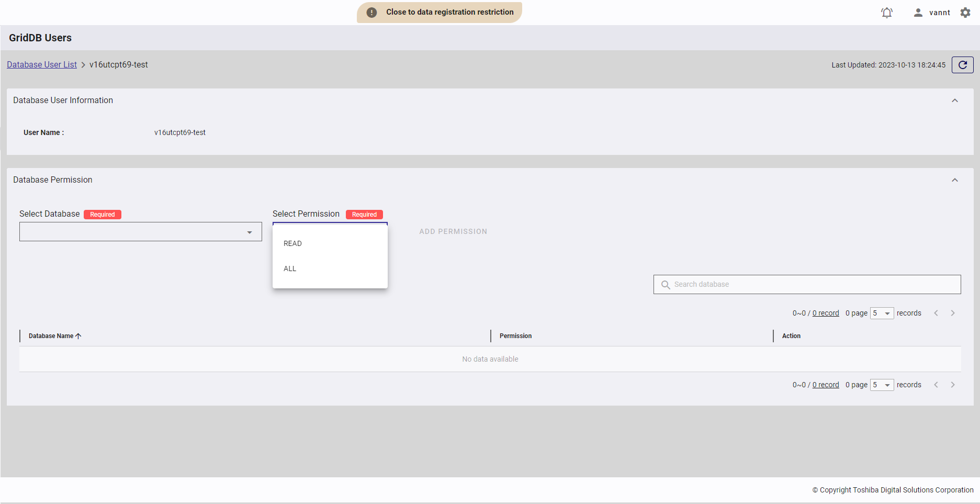
Task: Click the top 0 record link
Action: (825, 313)
